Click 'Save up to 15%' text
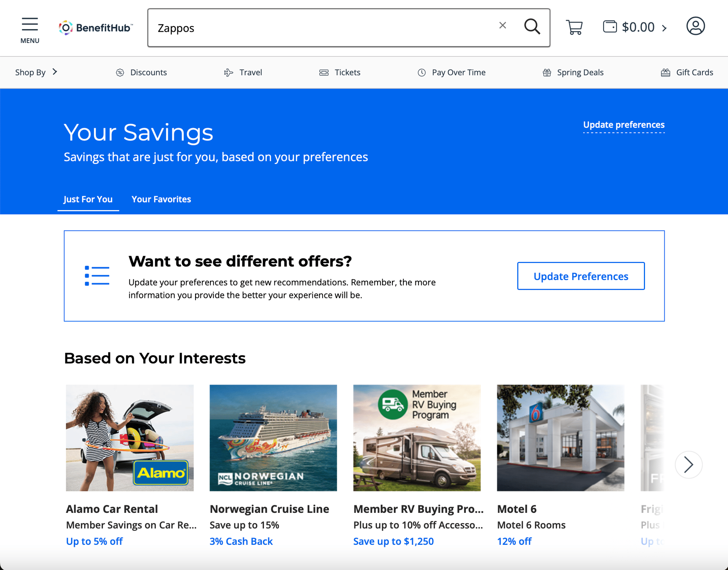 244,525
